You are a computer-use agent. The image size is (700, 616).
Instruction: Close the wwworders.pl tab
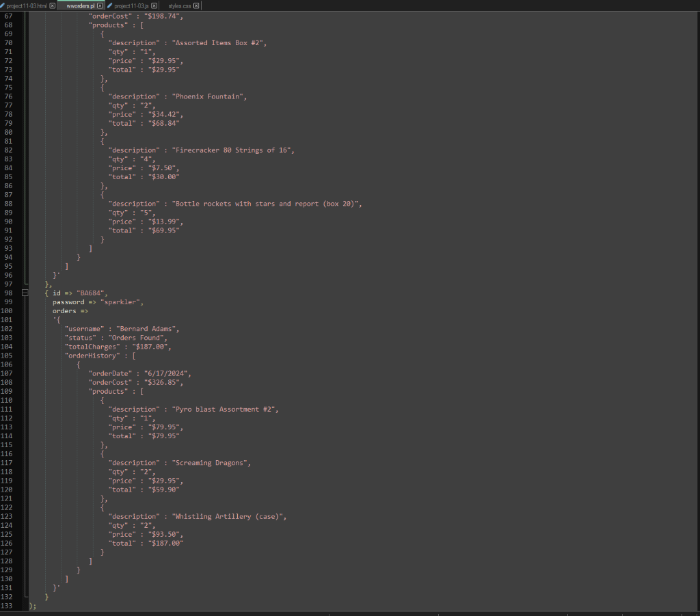[x=100, y=5]
